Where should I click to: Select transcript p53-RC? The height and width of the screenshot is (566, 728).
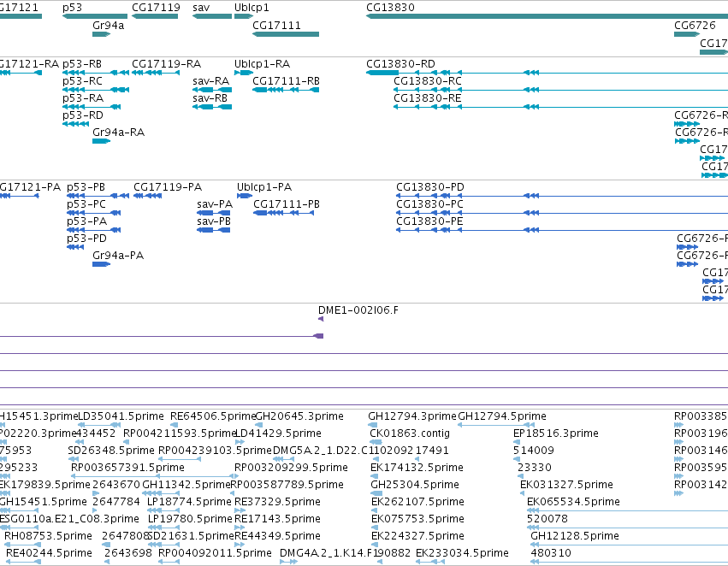pyautogui.click(x=83, y=80)
